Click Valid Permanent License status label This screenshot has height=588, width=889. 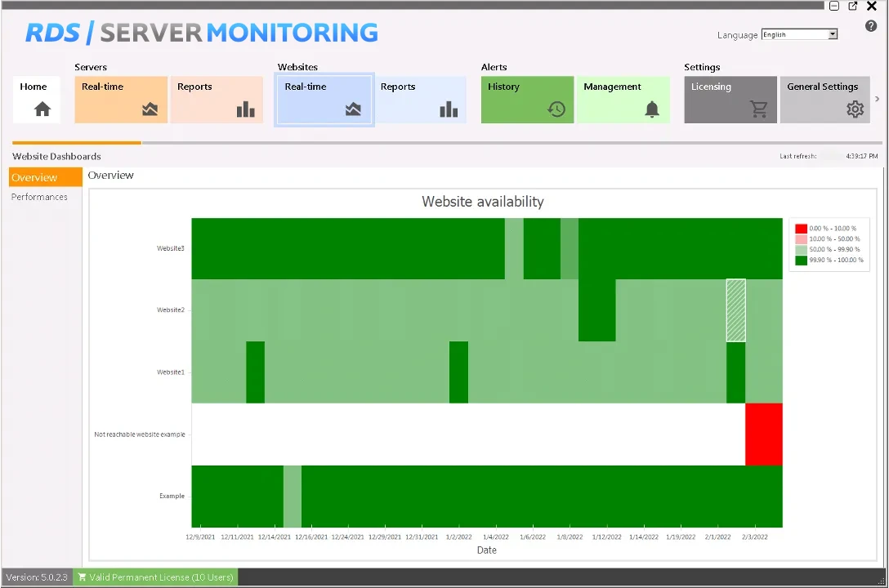[x=155, y=577]
